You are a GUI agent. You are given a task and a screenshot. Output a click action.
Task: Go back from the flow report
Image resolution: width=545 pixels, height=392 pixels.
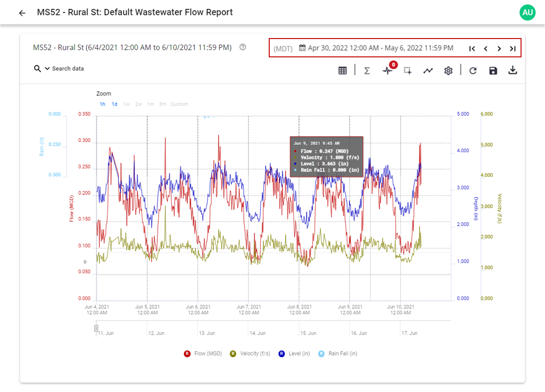tap(22, 12)
